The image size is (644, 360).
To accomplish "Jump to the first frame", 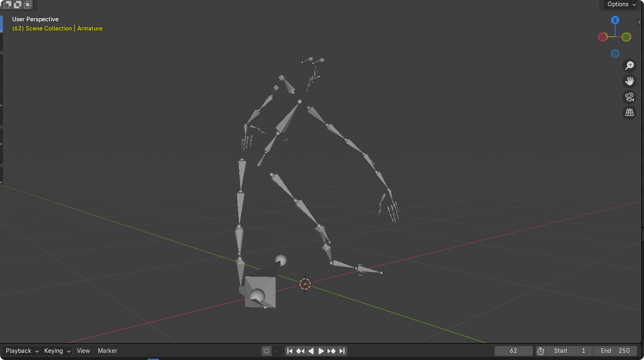I will coord(290,351).
